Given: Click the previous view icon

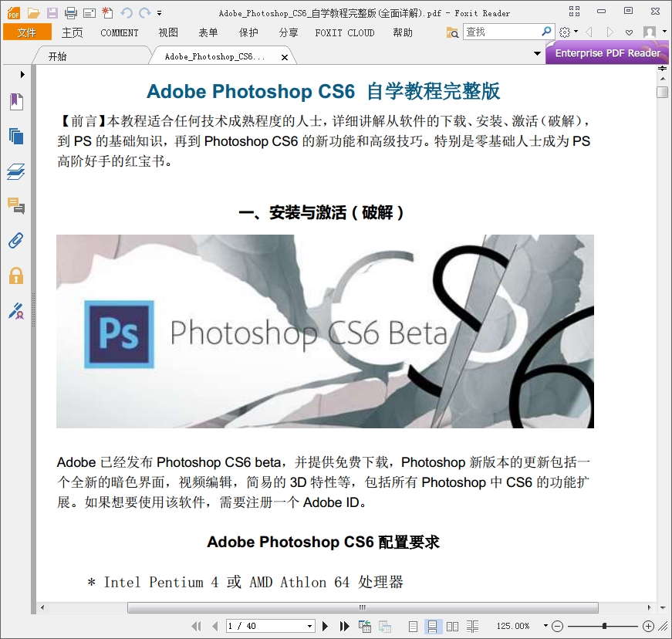Looking at the screenshot, I should [365, 626].
